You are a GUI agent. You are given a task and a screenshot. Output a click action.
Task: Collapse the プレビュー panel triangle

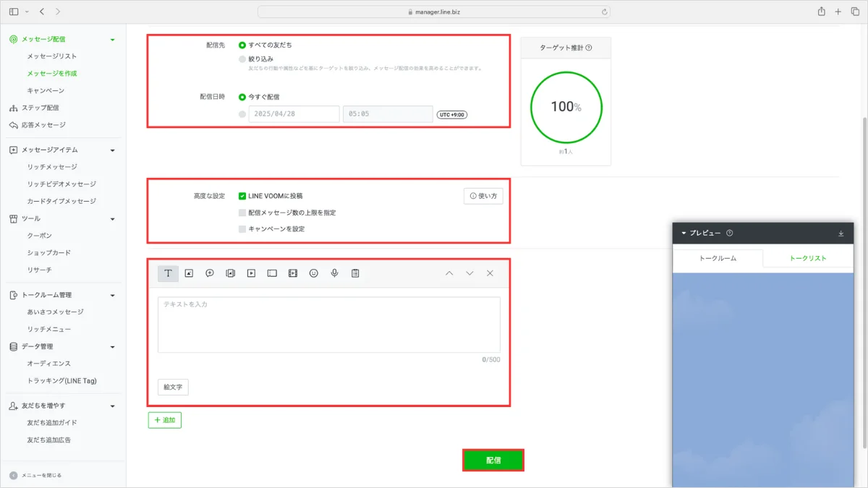pos(684,233)
